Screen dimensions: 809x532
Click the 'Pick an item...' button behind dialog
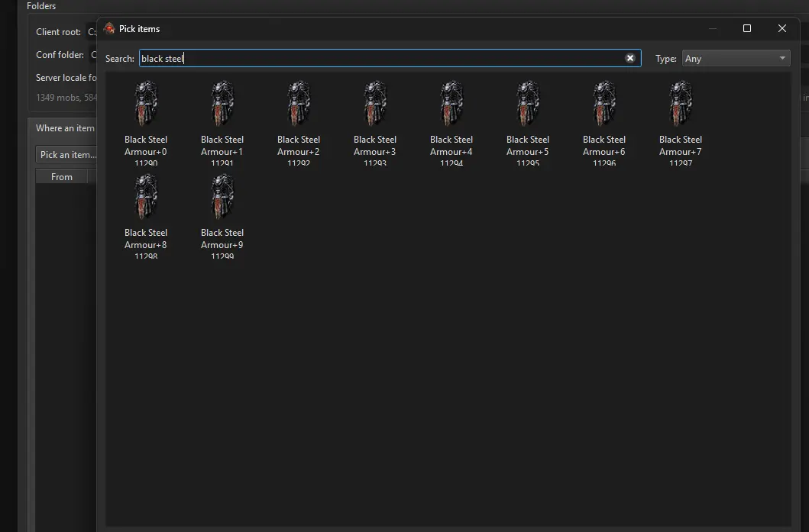point(66,155)
